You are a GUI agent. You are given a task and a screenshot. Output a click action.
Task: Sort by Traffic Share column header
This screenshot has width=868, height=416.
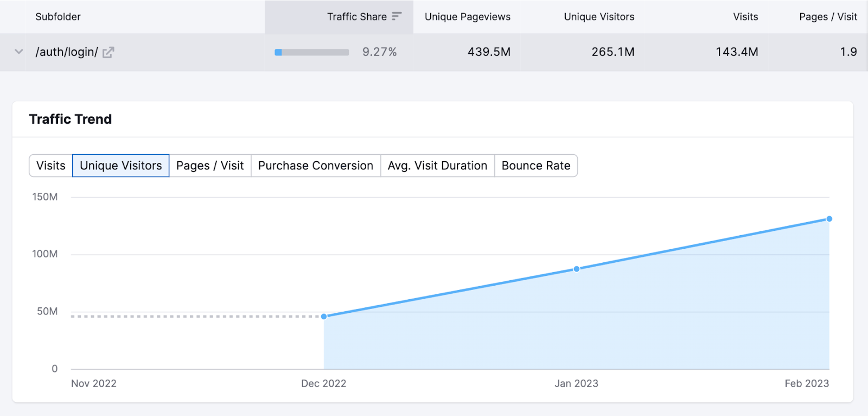[356, 17]
